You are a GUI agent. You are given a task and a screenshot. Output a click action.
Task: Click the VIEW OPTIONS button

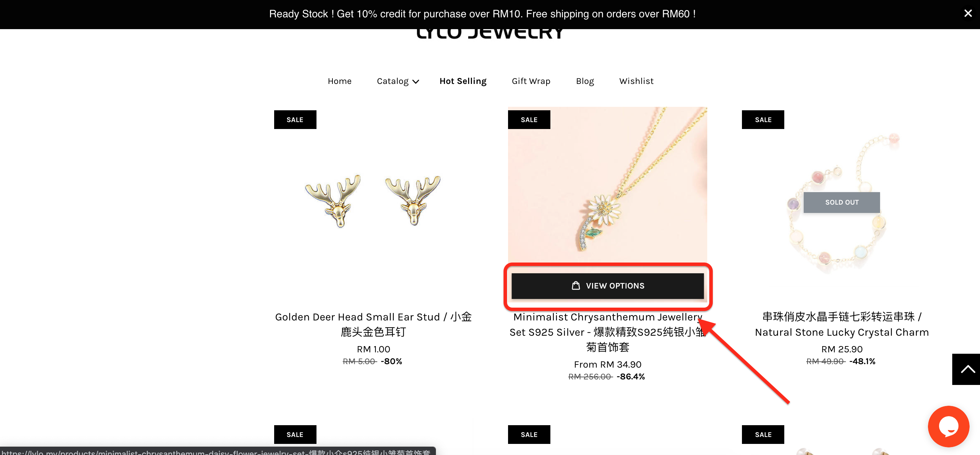click(608, 285)
